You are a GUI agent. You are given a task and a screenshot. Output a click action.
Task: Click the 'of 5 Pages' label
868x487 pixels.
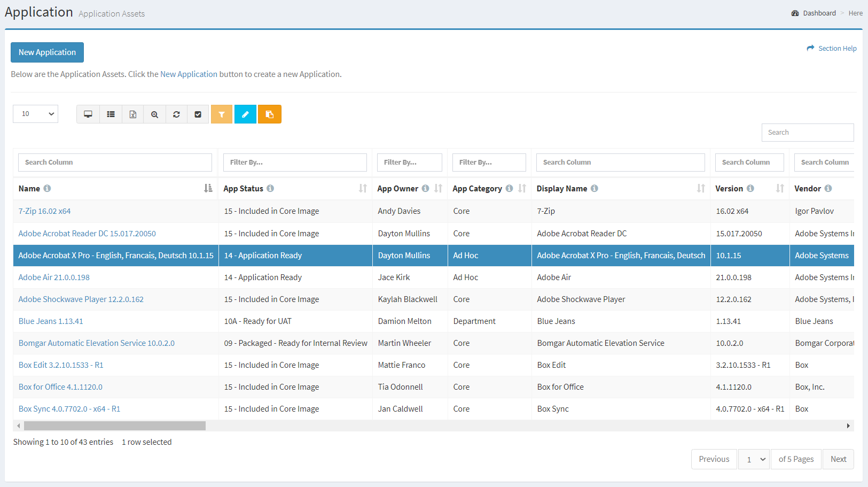(796, 459)
